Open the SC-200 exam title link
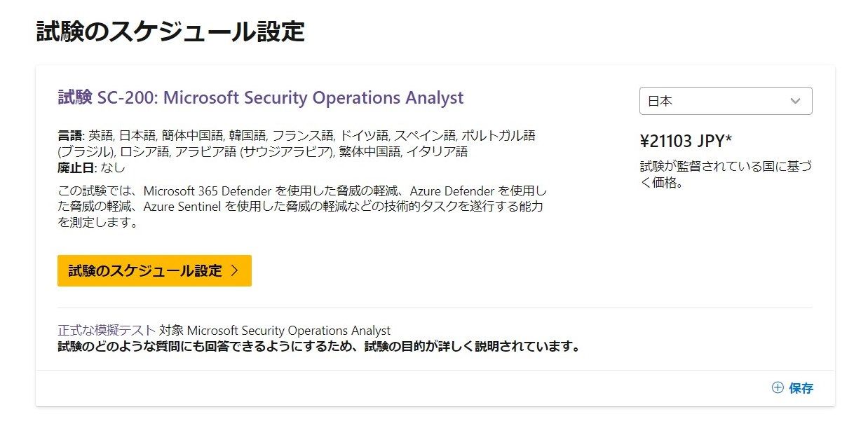Image resolution: width=868 pixels, height=428 pixels. [260, 97]
